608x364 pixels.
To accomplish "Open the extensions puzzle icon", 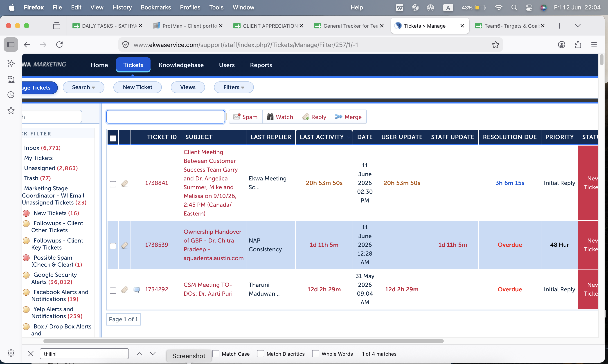I will [x=578, y=45].
